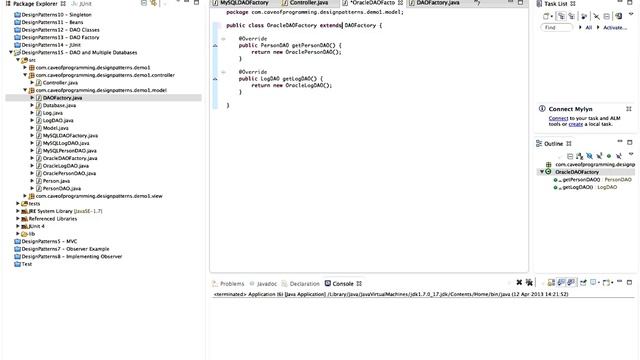This screenshot has height=360, width=640.
Task: Select MySQLLogDAO.java in Package Explorer
Action: [66, 143]
